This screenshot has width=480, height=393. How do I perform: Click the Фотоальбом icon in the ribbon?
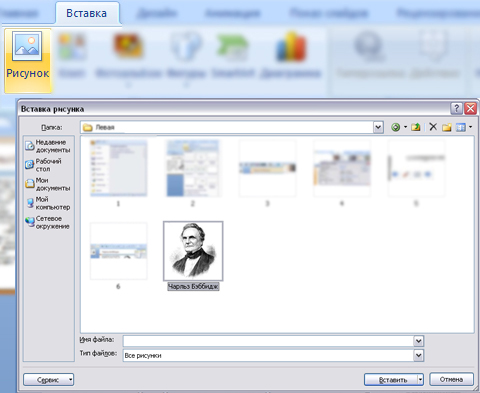point(128,46)
